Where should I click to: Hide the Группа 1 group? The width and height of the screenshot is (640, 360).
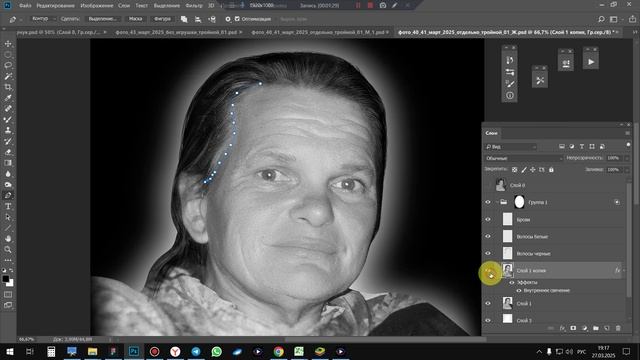point(488,202)
